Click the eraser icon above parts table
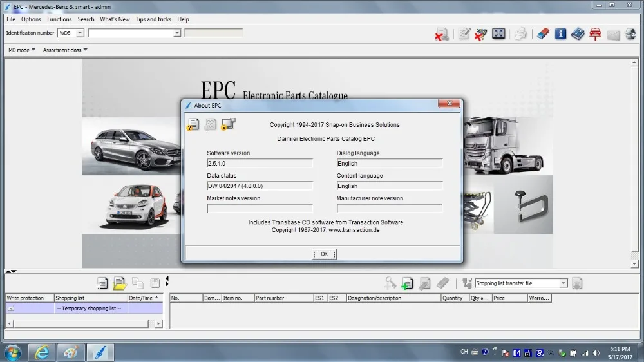This screenshot has height=362, width=644. [x=442, y=283]
